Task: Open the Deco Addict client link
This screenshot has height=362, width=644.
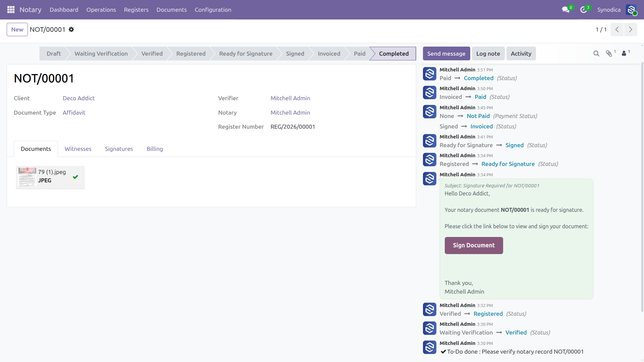Action: coord(79,98)
